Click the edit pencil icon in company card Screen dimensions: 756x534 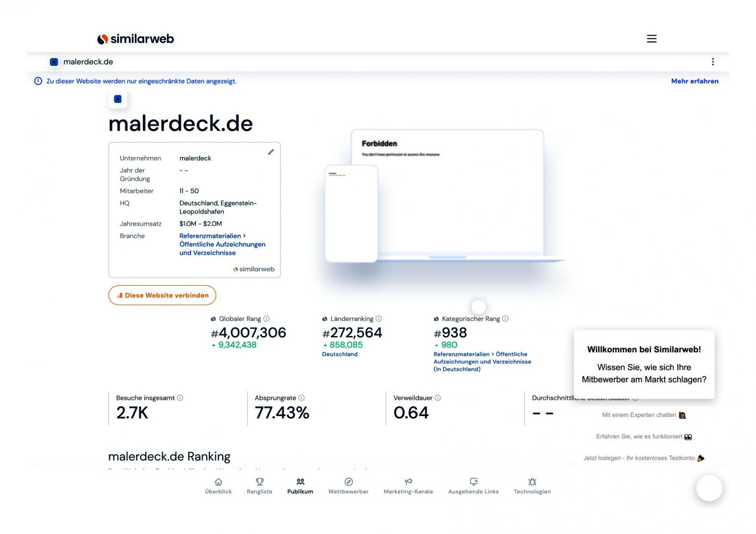click(x=271, y=152)
